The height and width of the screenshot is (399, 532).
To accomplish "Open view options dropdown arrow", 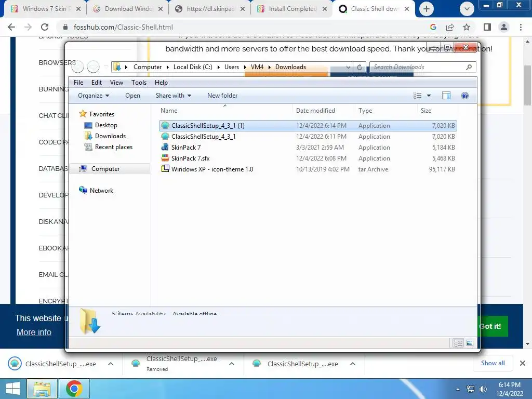I will (x=429, y=96).
